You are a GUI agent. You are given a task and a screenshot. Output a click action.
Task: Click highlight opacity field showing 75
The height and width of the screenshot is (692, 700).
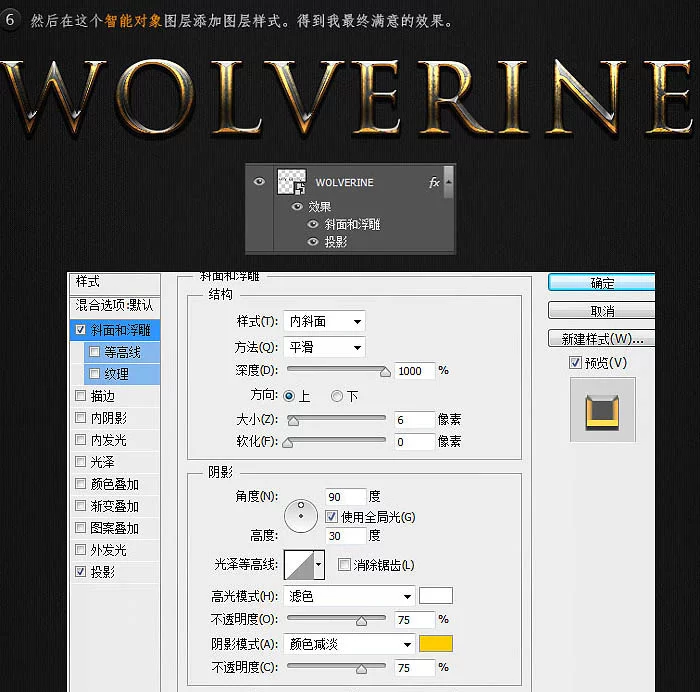coord(414,619)
